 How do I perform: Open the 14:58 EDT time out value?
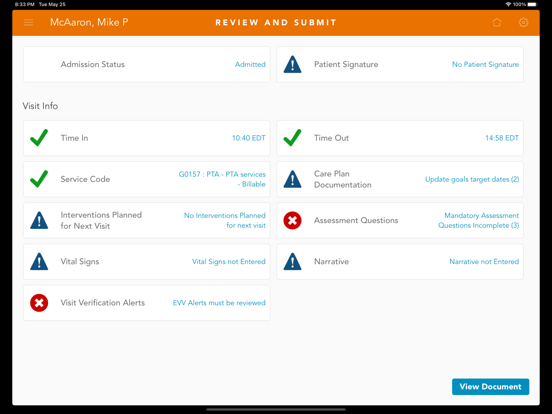502,138
